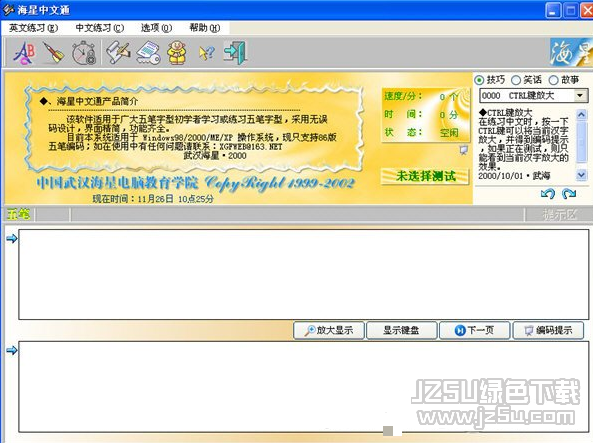This screenshot has width=593, height=443.
Task: Minimize the 海星中文通 window
Action: (x=553, y=11)
